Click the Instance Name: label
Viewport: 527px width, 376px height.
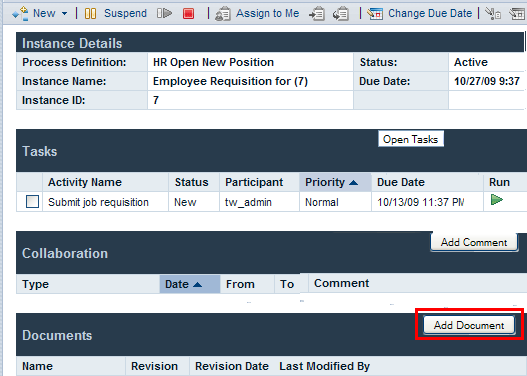click(x=64, y=81)
